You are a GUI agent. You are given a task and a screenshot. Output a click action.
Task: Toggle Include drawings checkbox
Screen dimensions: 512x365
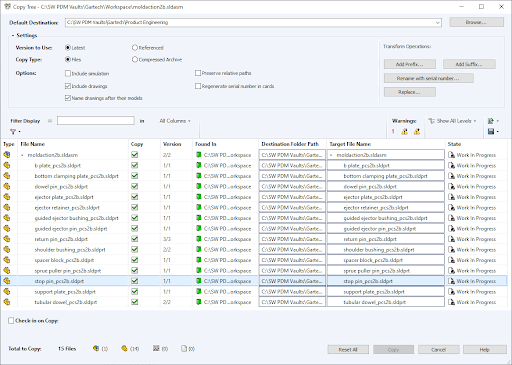coord(68,86)
